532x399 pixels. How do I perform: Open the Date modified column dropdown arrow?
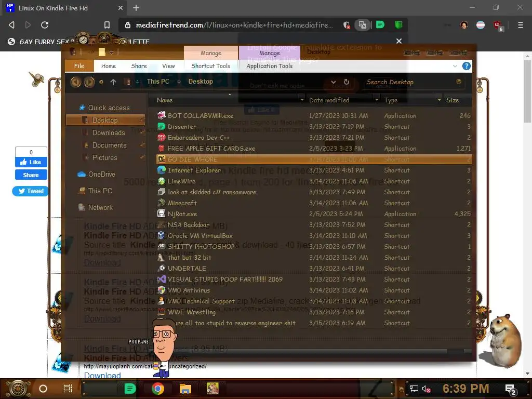pyautogui.click(x=377, y=100)
